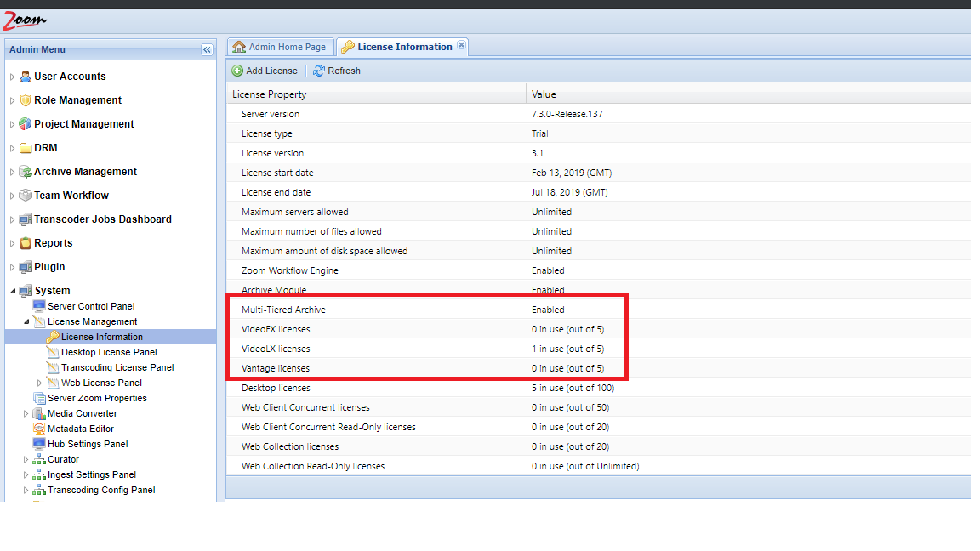Click the Team Workflow icon
Image resolution: width=980 pixels, height=551 pixels.
pyautogui.click(x=26, y=195)
